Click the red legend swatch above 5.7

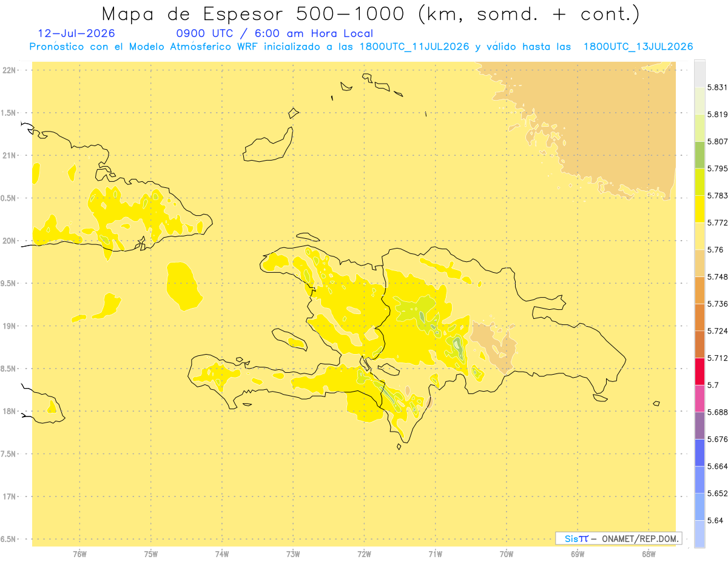pyautogui.click(x=699, y=371)
